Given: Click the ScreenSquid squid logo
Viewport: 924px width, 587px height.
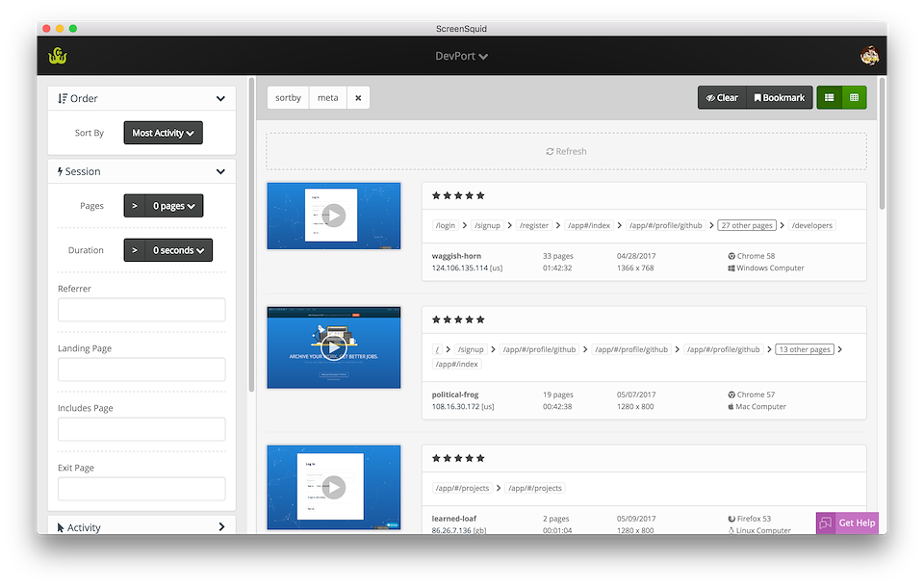Looking at the screenshot, I should 58,56.
